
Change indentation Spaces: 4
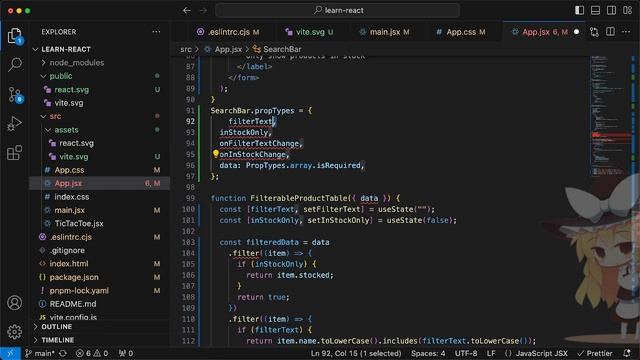coord(428,353)
